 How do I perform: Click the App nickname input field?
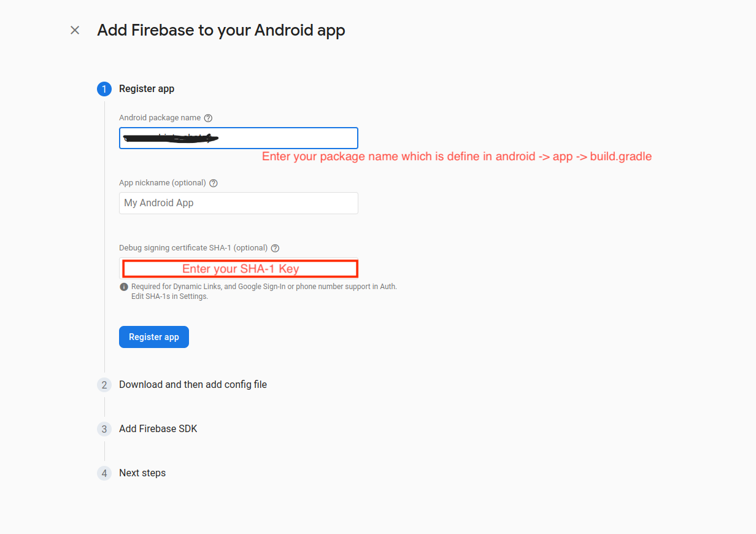click(238, 203)
